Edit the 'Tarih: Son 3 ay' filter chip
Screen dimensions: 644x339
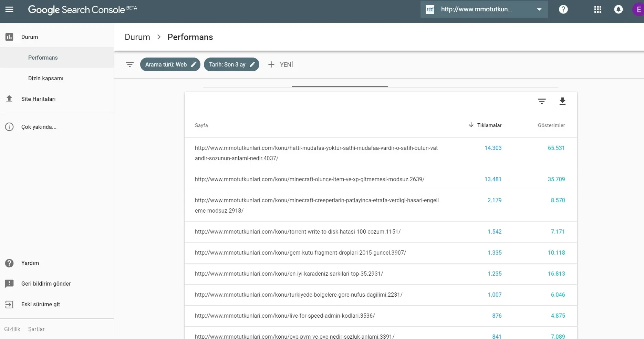(231, 64)
